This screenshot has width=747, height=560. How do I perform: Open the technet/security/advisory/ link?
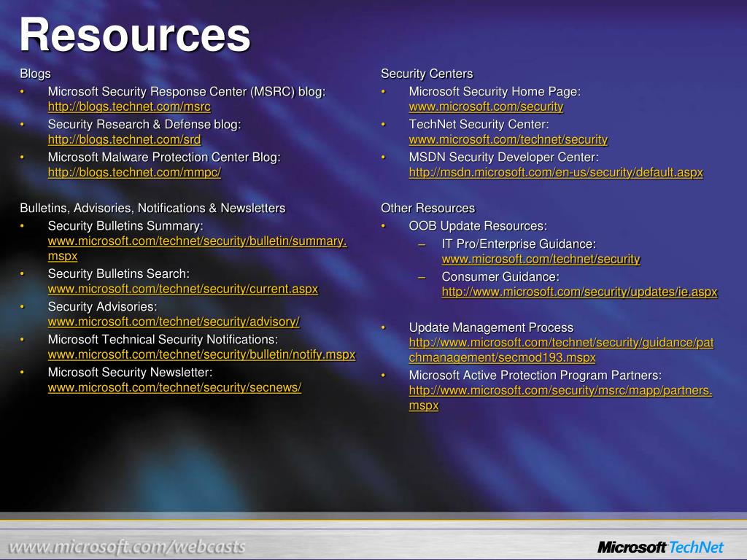click(174, 322)
